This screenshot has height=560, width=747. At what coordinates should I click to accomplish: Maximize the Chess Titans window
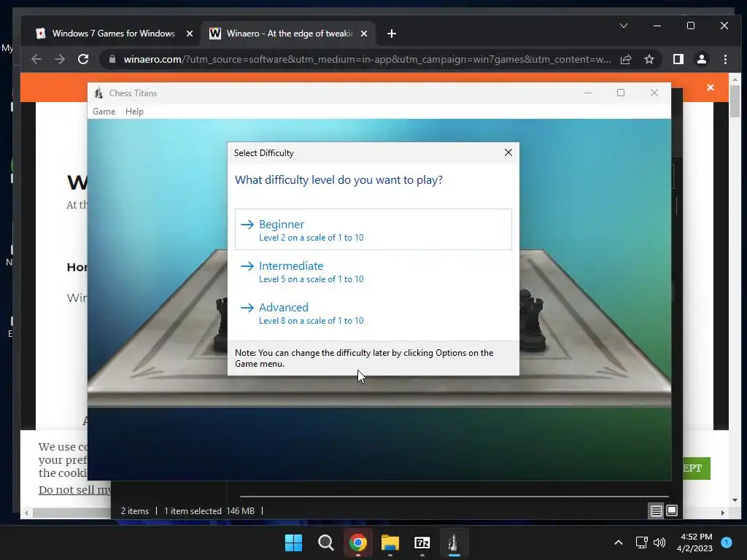coord(621,93)
